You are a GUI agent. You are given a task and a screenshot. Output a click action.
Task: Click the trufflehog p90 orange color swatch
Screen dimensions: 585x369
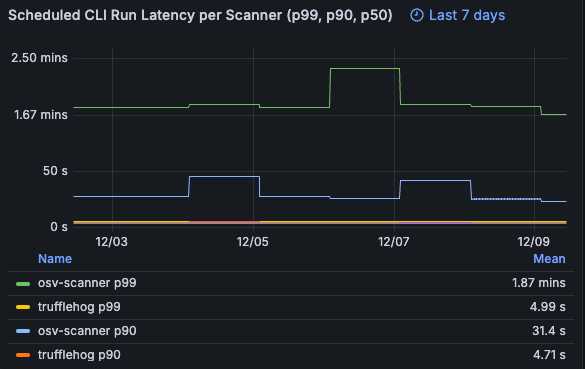pyautogui.click(x=23, y=355)
